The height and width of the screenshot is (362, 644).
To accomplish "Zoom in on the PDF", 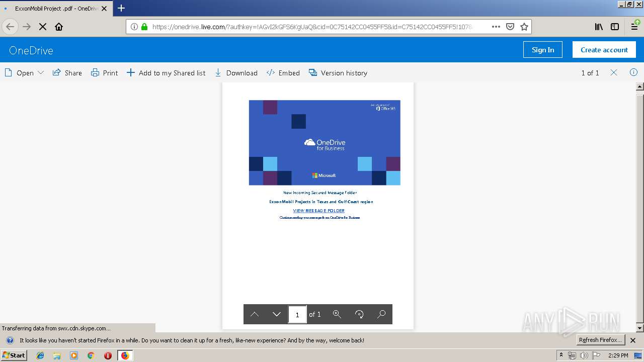I will [337, 314].
